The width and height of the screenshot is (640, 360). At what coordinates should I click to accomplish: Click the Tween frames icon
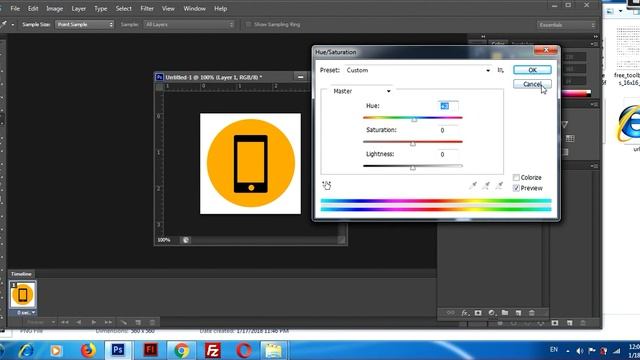124,322
